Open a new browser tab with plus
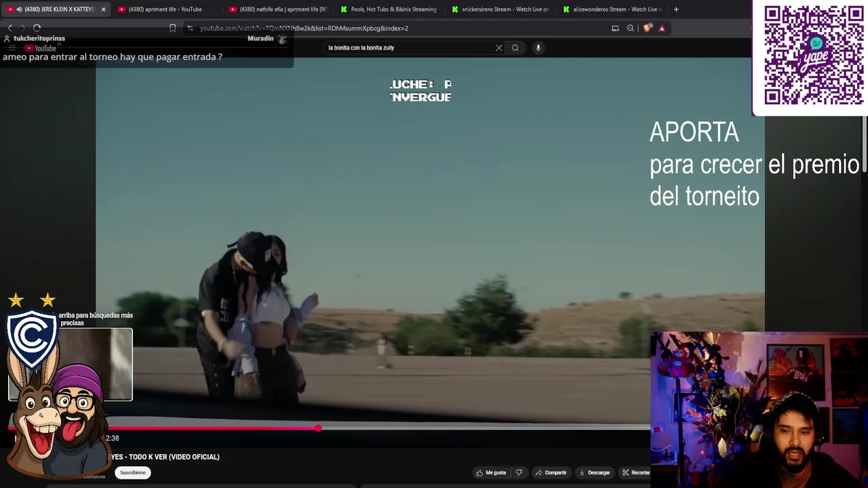The width and height of the screenshot is (868, 488). click(676, 9)
